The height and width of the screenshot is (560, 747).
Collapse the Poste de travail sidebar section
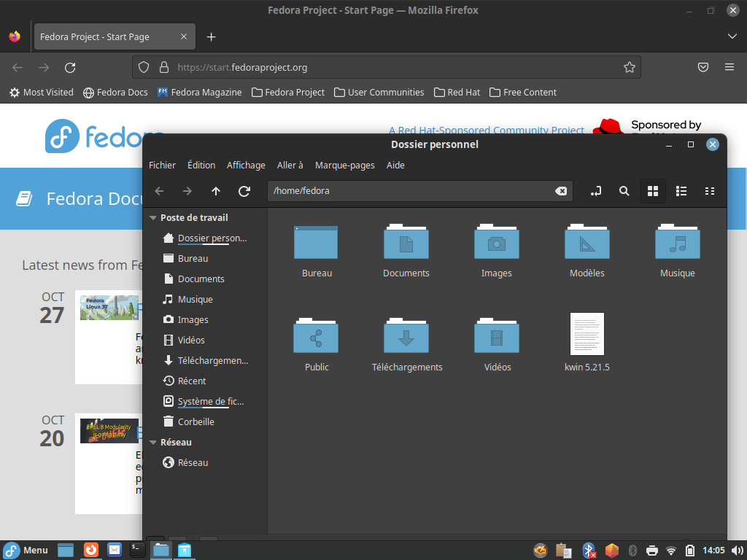click(153, 217)
